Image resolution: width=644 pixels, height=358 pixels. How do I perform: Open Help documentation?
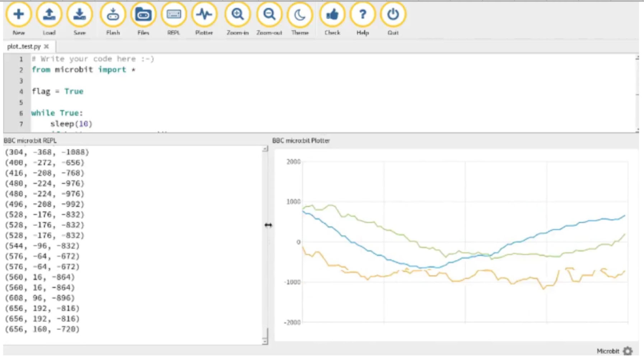[363, 15]
